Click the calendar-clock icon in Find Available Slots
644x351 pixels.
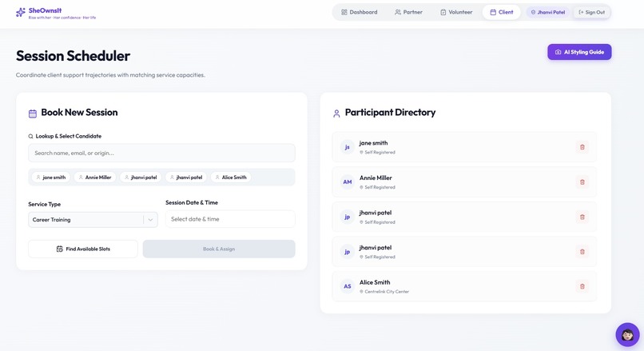click(x=60, y=249)
